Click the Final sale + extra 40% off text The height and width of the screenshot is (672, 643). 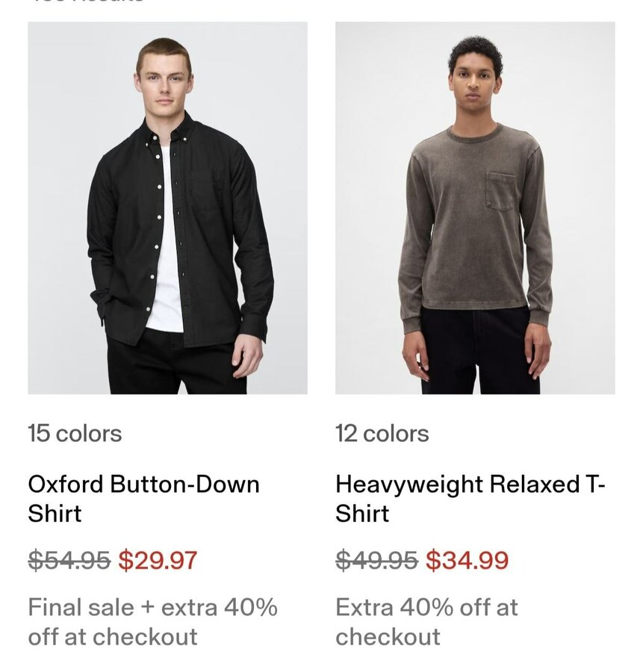click(x=152, y=622)
